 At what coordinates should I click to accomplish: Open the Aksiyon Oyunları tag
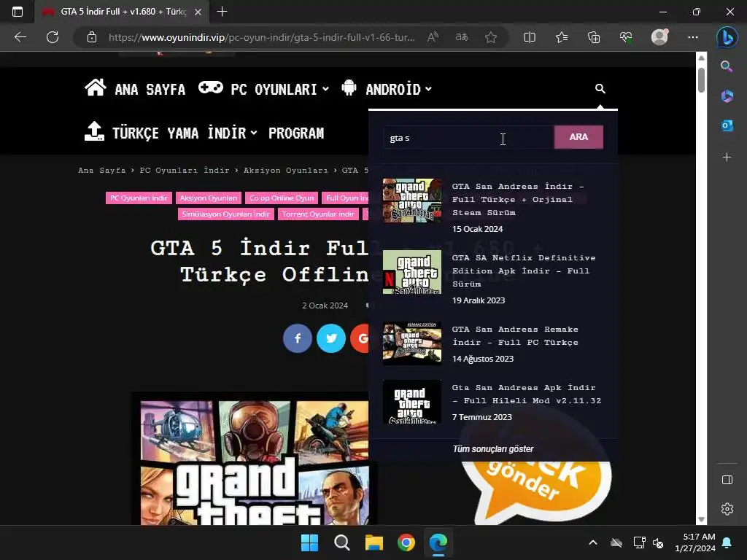tap(208, 198)
